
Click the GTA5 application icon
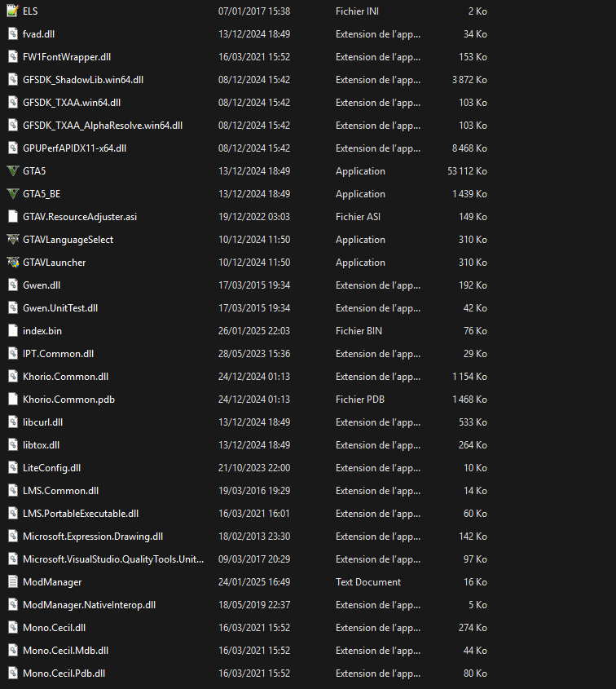click(12, 171)
